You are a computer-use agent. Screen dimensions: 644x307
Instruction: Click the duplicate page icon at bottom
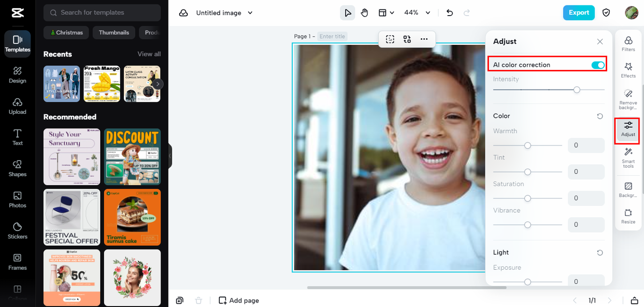(180, 300)
